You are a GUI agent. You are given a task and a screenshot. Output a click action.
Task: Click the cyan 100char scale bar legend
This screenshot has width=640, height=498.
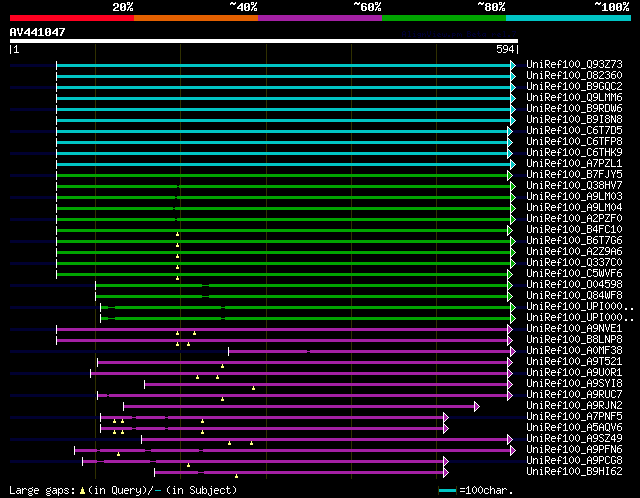click(448, 490)
